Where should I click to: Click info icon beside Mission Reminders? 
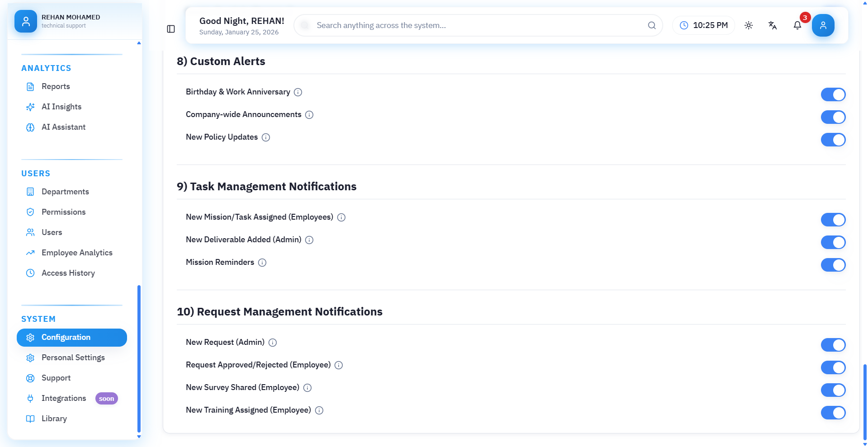pos(262,263)
